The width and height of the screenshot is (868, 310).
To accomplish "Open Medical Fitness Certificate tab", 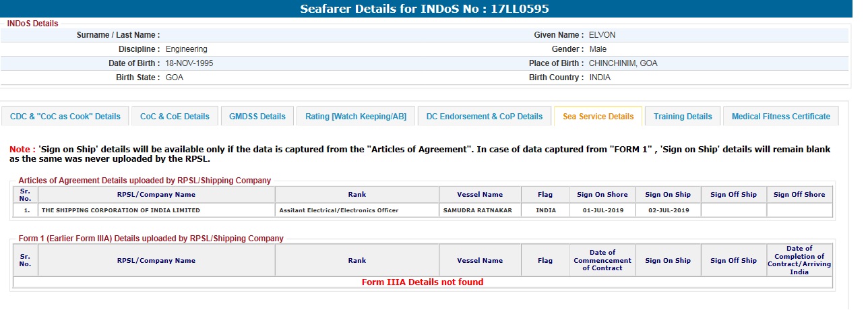I will tap(780, 117).
